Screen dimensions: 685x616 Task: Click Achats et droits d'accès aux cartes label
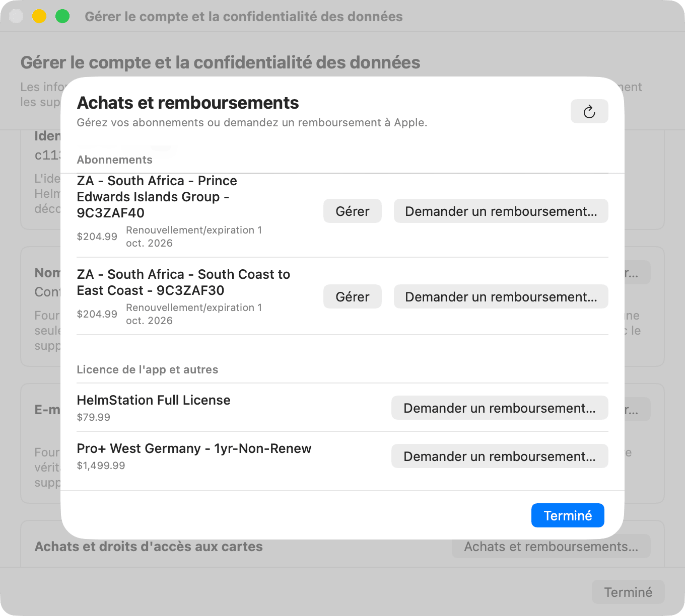pyautogui.click(x=149, y=547)
